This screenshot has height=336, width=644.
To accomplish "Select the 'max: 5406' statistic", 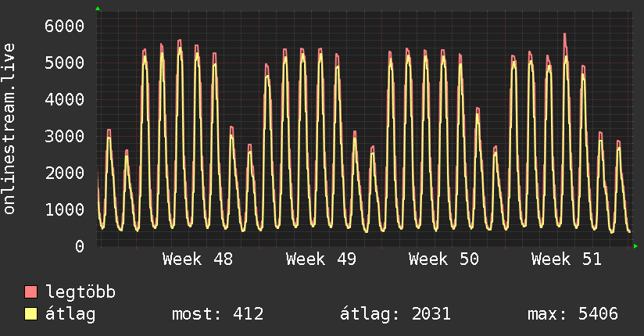I will (x=573, y=314).
